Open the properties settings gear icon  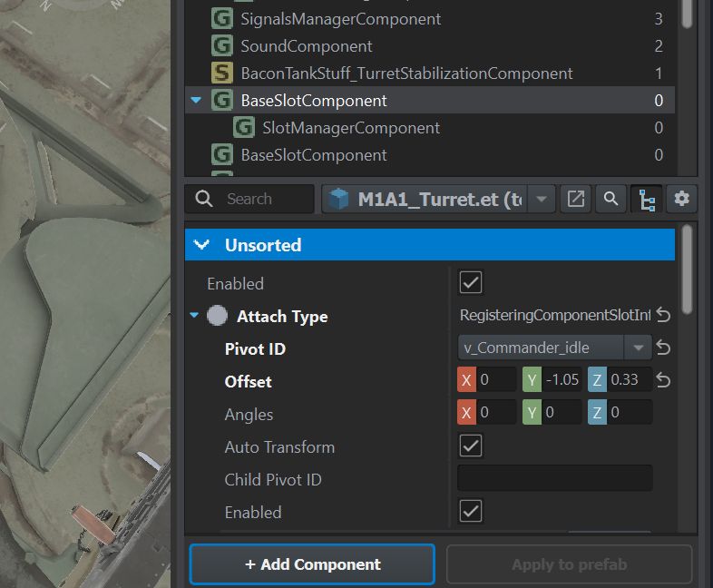681,199
